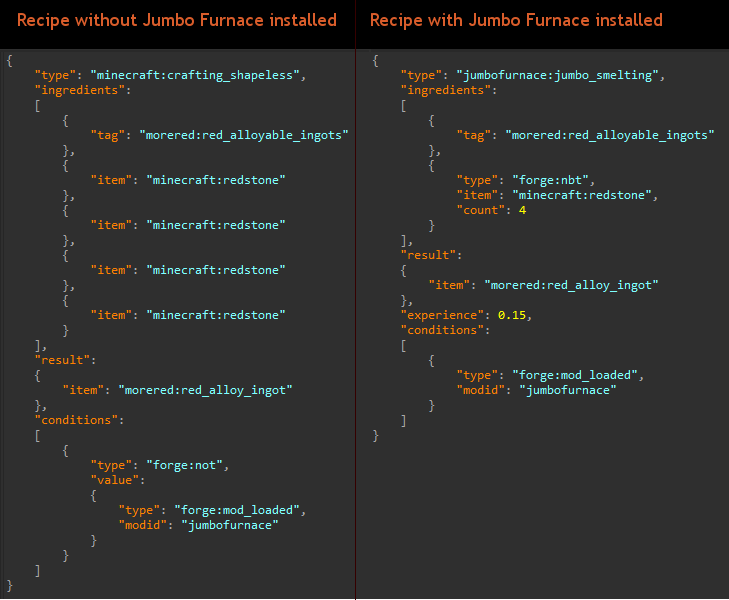Click the "experience" key
Viewport: 729px width, 600px height.
(x=438, y=315)
